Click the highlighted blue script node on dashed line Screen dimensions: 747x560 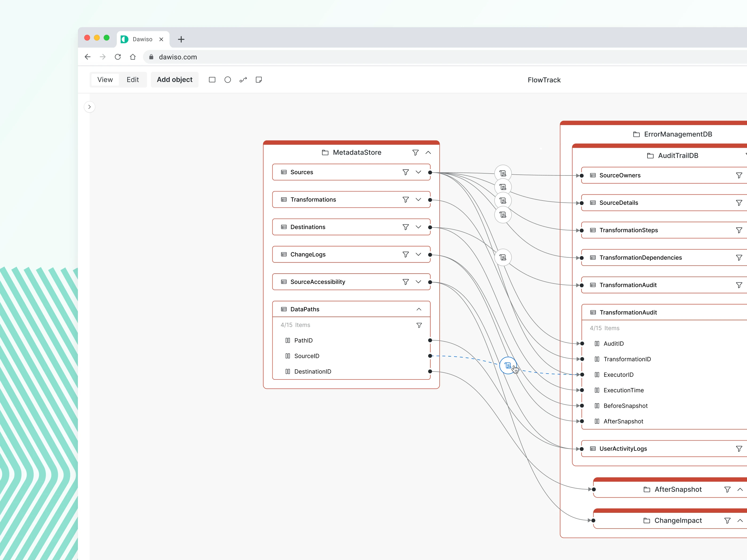508,365
